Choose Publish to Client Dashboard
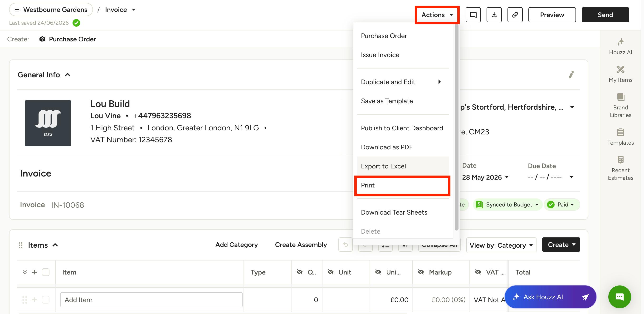 pos(403,128)
